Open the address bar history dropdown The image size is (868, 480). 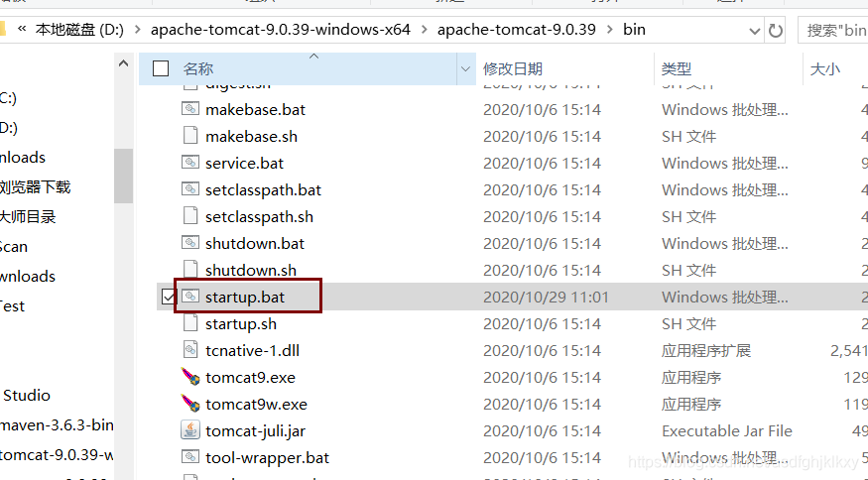point(754,31)
